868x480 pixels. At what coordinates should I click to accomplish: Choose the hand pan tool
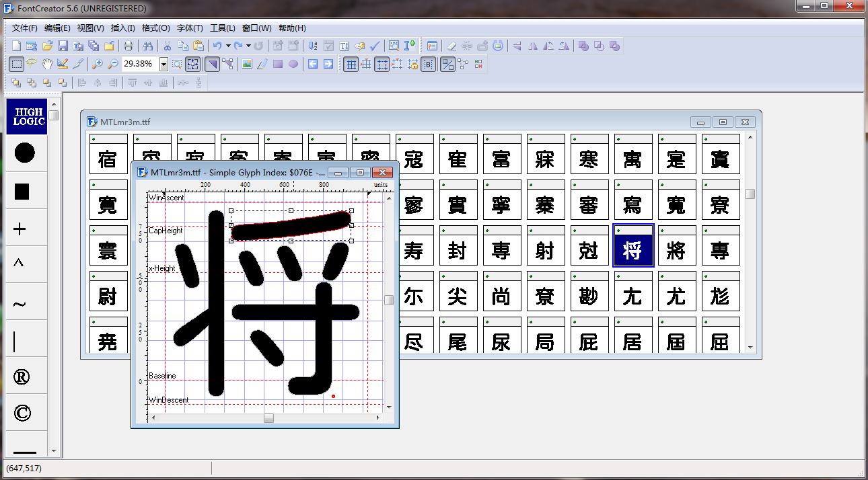[46, 64]
